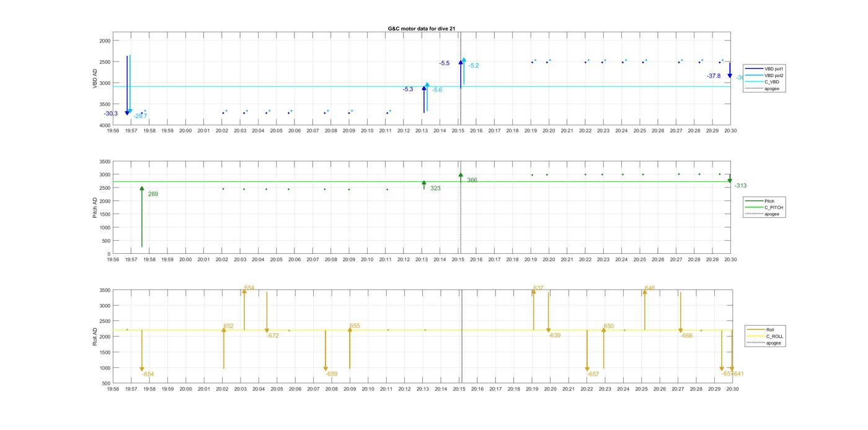Viewport: 868px width, 430px height.
Task: Click the '646' roll data label
Action: 650,288
